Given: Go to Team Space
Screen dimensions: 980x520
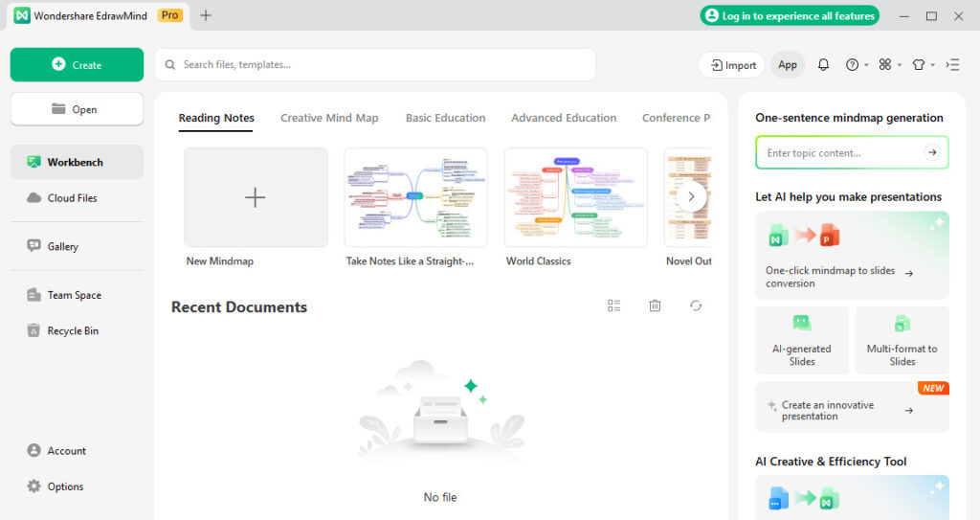Looking at the screenshot, I should [x=77, y=295].
